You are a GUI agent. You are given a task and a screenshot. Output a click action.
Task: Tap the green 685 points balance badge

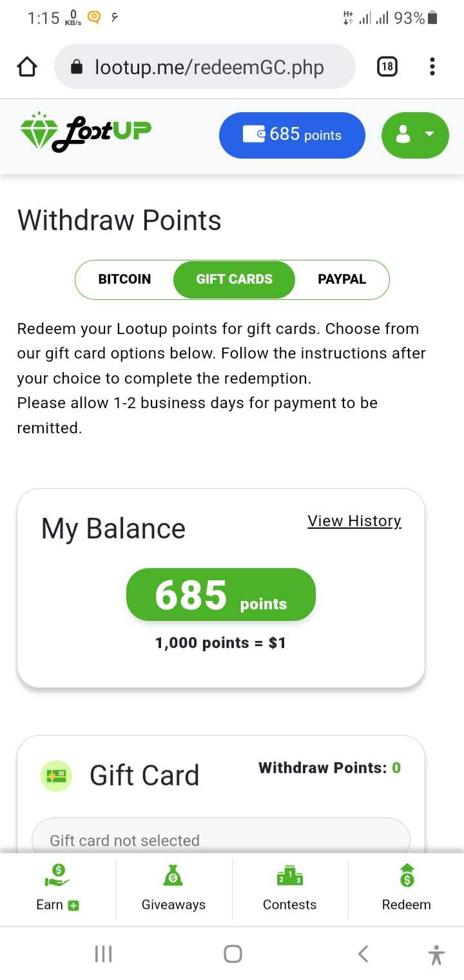pyautogui.click(x=221, y=594)
